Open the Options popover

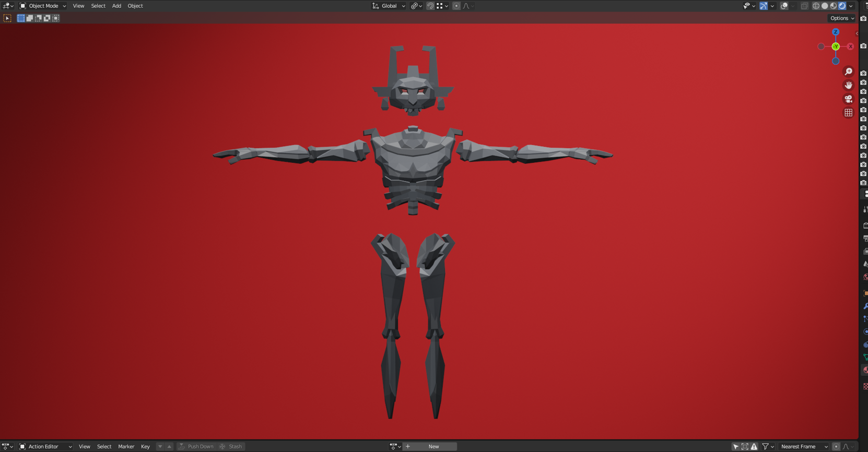click(842, 18)
